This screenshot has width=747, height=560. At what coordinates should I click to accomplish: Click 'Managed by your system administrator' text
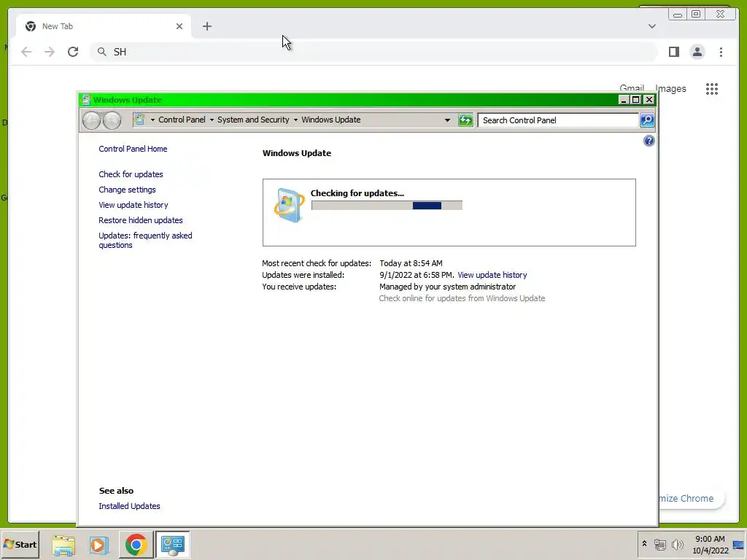[x=447, y=287]
